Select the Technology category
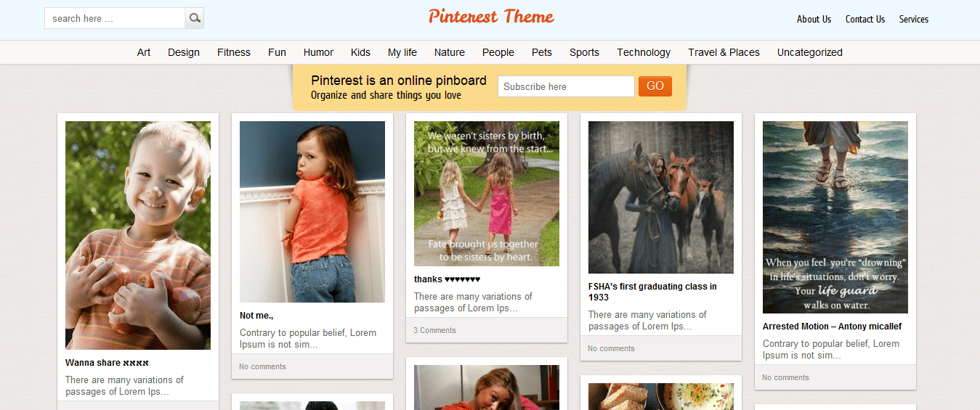 (644, 52)
